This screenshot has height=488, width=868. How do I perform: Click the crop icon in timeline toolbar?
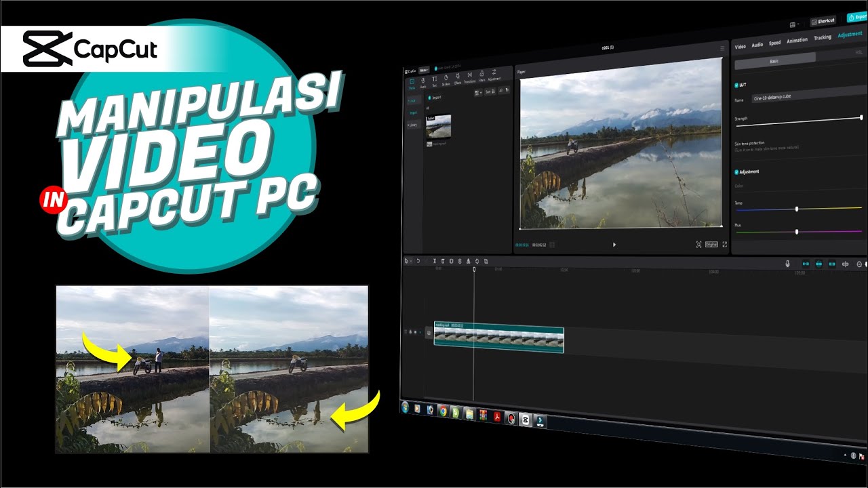(x=486, y=261)
